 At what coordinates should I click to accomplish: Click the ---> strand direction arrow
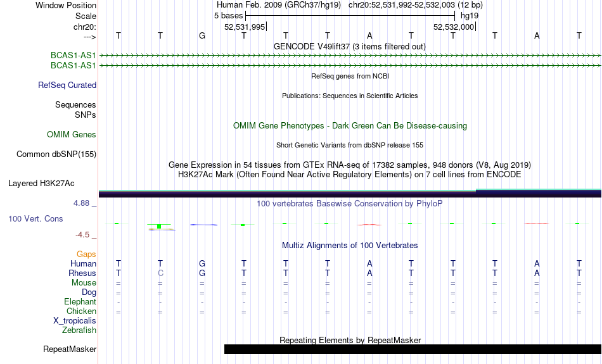tap(89, 37)
